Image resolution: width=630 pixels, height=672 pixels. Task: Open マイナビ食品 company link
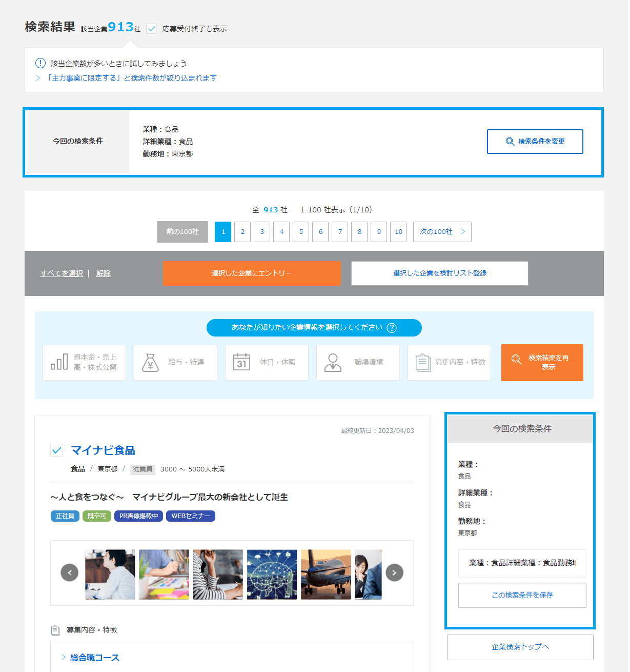click(x=103, y=450)
